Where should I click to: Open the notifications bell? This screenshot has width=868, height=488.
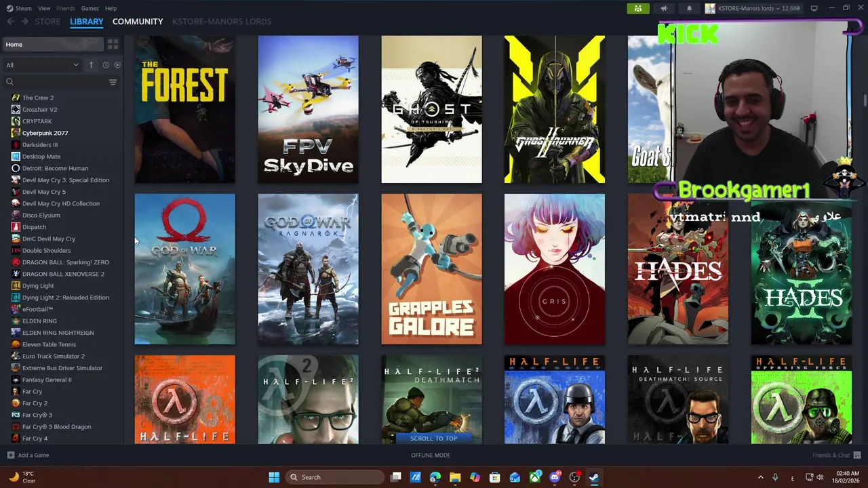tap(690, 8)
